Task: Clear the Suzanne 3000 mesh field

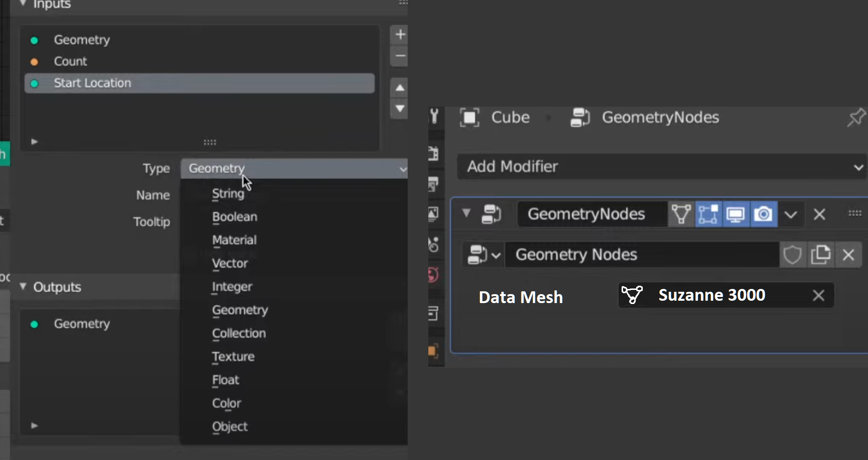Action: [x=818, y=296]
